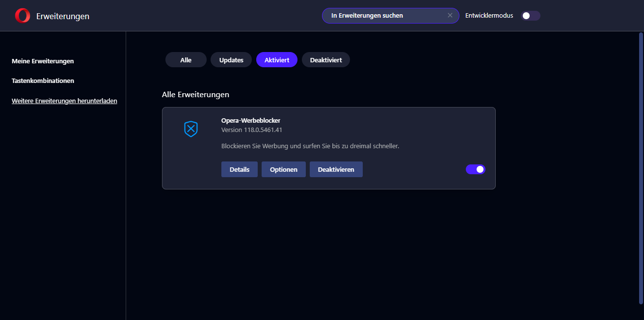The height and width of the screenshot is (320, 644).
Task: Click the Opera-Werbeblocker extension name
Action: pyautogui.click(x=251, y=120)
